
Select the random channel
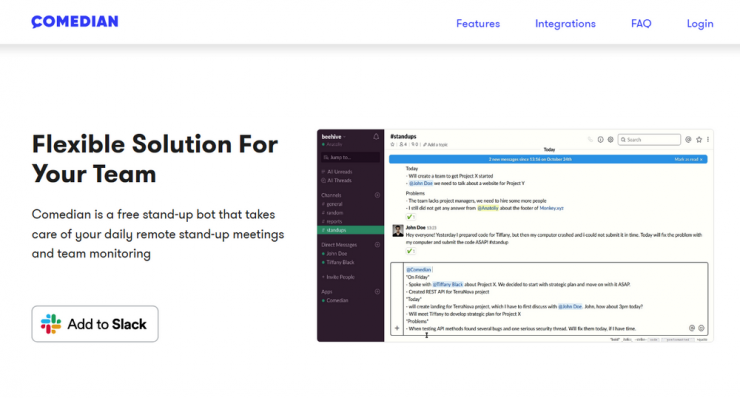coord(332,213)
